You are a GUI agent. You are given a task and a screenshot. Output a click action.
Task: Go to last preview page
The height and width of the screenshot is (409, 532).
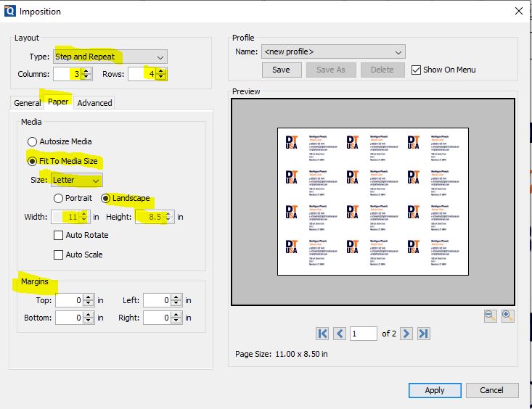(424, 334)
